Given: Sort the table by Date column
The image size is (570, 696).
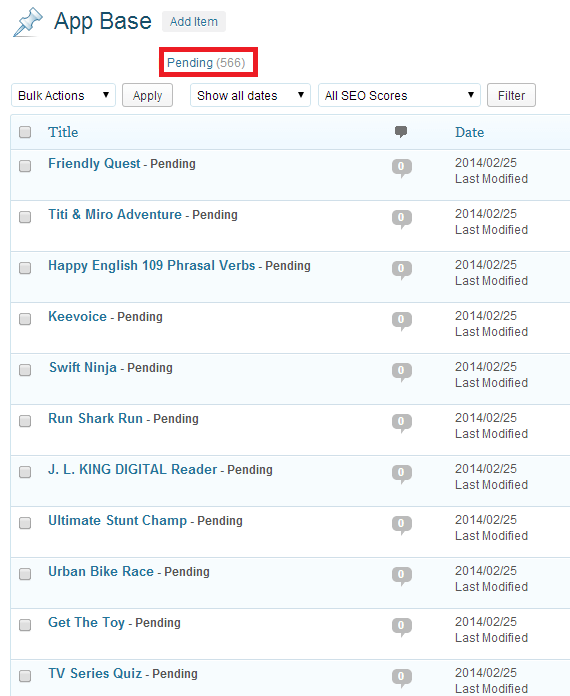Looking at the screenshot, I should 469,132.
